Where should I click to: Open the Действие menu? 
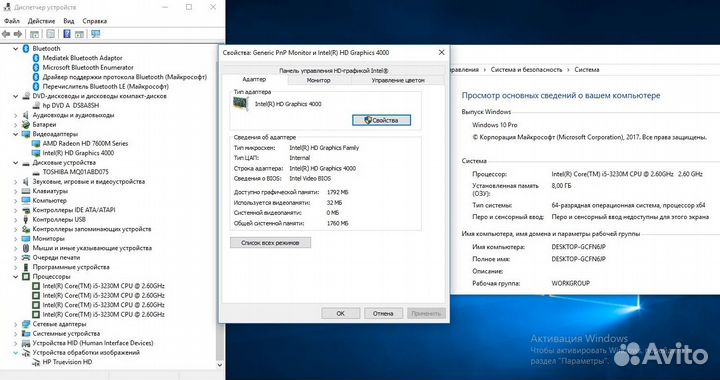[x=41, y=21]
